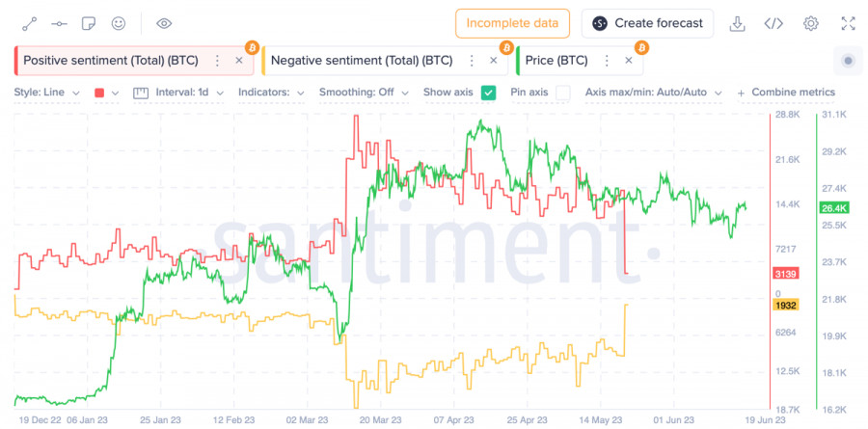Enable the Pin axis checkbox
This screenshot has height=429, width=868.
(563, 93)
